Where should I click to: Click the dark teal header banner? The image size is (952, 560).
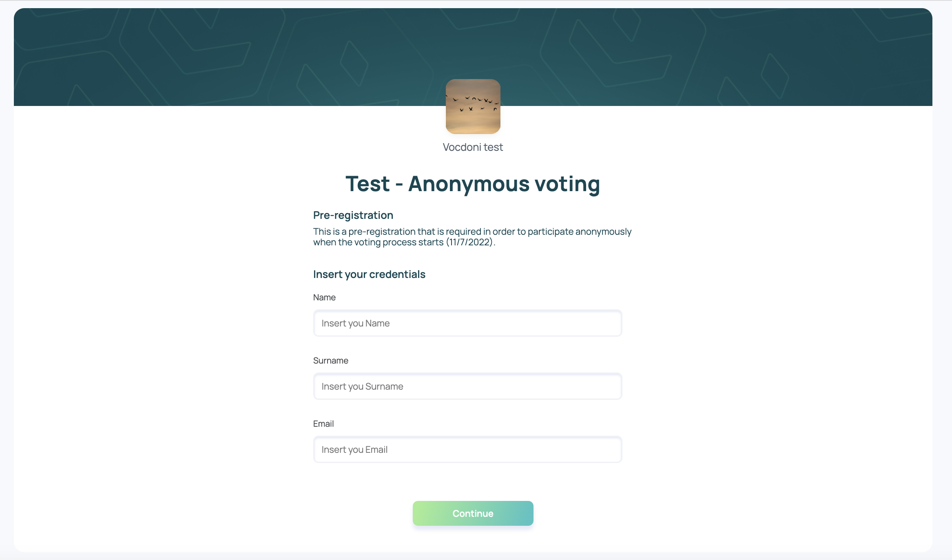coord(245,53)
